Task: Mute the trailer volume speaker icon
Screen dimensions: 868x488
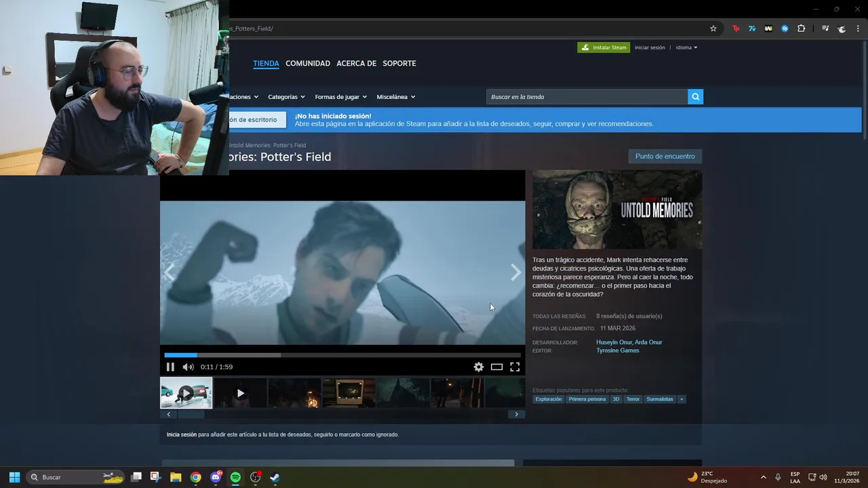Action: click(x=188, y=367)
